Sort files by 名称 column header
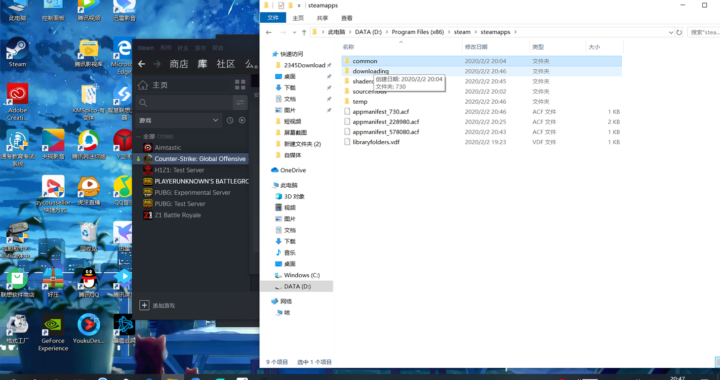Viewport: 720px width, 380px height. 402,47
